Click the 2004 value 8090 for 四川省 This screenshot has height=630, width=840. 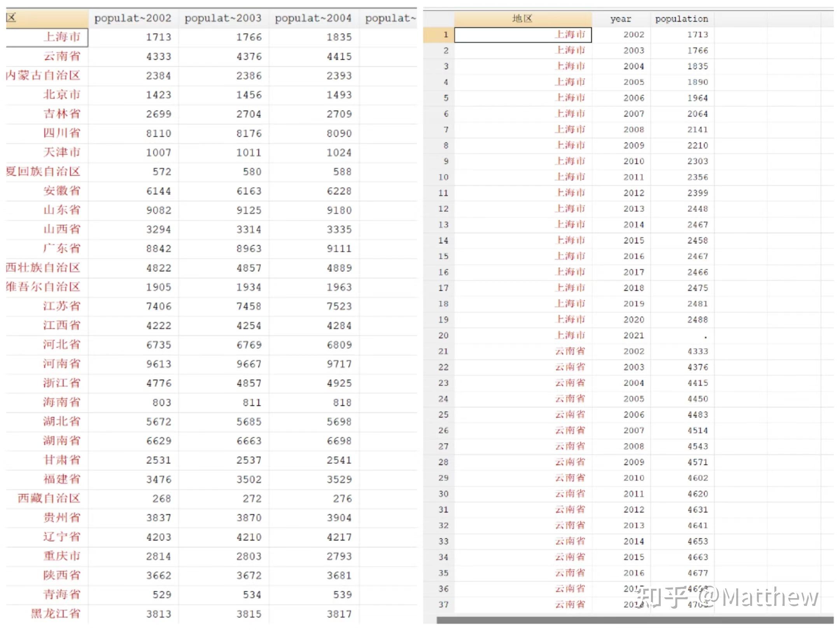point(339,133)
